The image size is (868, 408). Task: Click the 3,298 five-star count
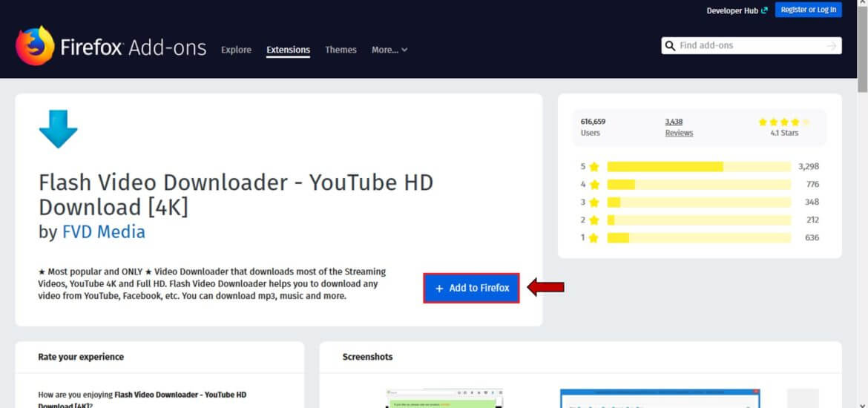pyautogui.click(x=808, y=167)
